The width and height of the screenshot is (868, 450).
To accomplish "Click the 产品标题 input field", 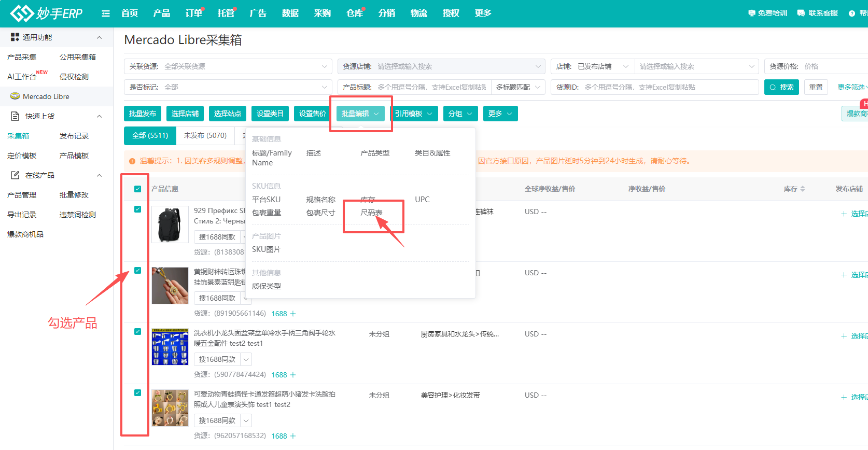I will 431,87.
